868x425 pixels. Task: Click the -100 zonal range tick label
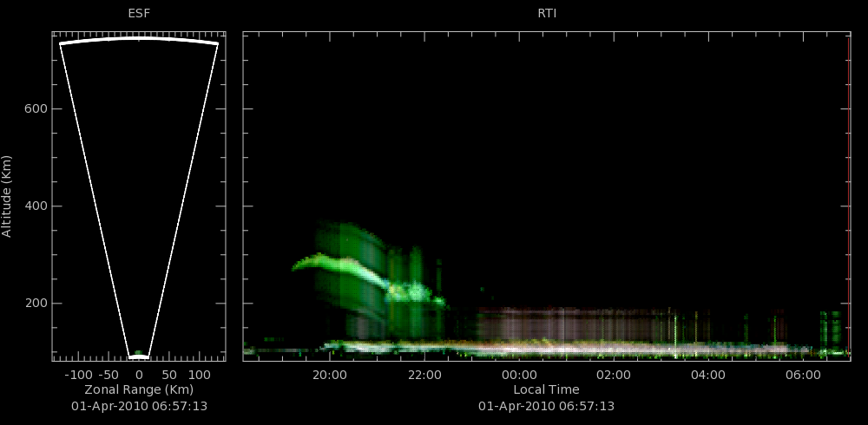point(77,376)
